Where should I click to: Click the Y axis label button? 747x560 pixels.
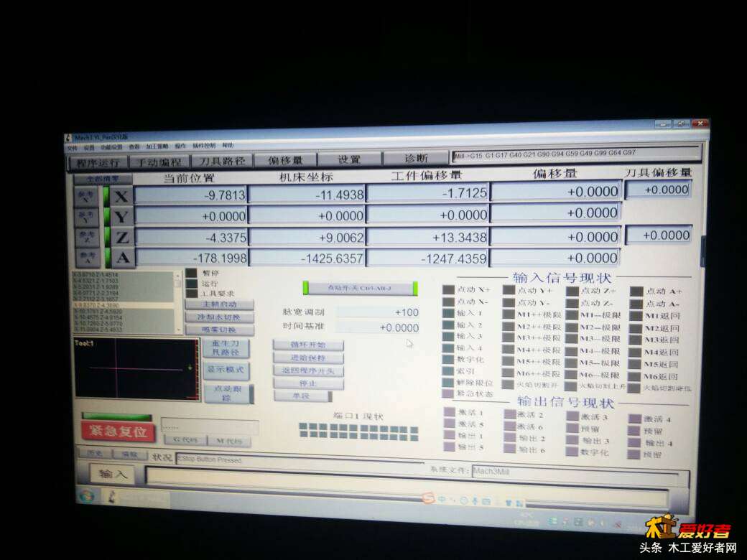coord(122,217)
